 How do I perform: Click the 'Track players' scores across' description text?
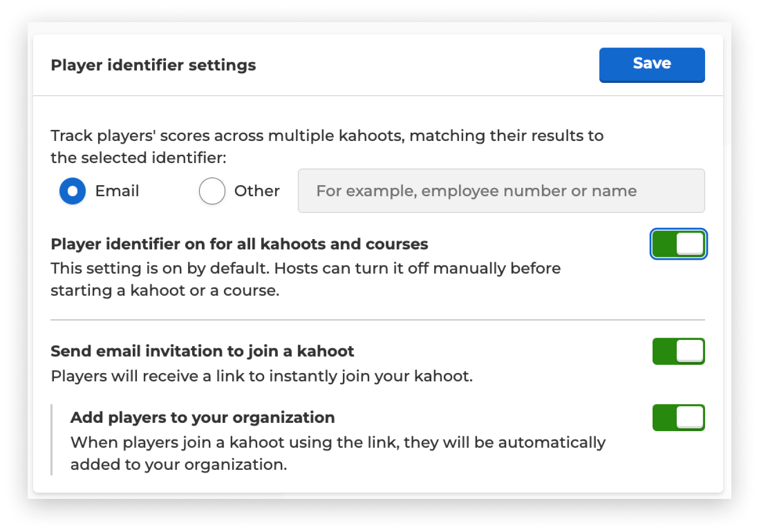tap(327, 146)
